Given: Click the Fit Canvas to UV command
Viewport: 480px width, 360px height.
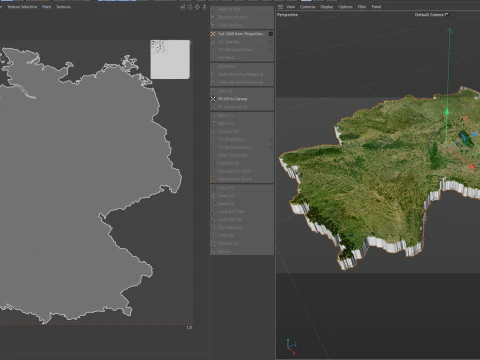Looking at the screenshot, I should (233, 107).
